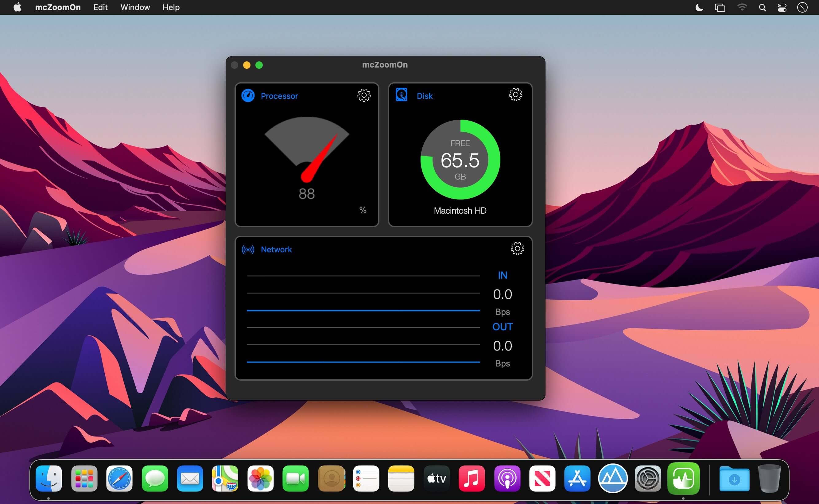Open the Edit menu
Image resolution: width=819 pixels, height=504 pixels.
[x=100, y=7]
